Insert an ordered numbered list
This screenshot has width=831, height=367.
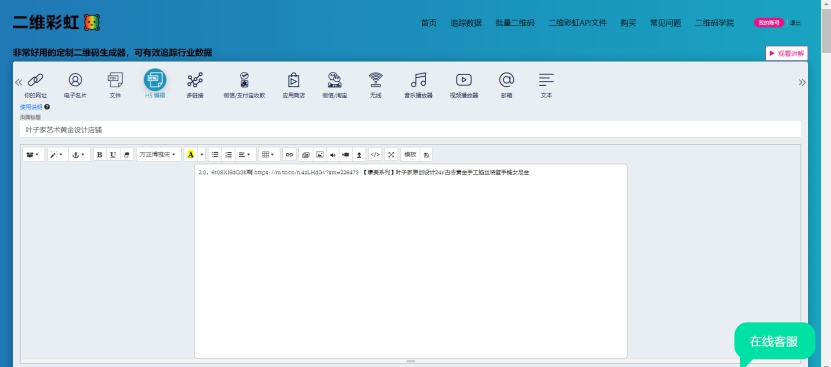(228, 154)
